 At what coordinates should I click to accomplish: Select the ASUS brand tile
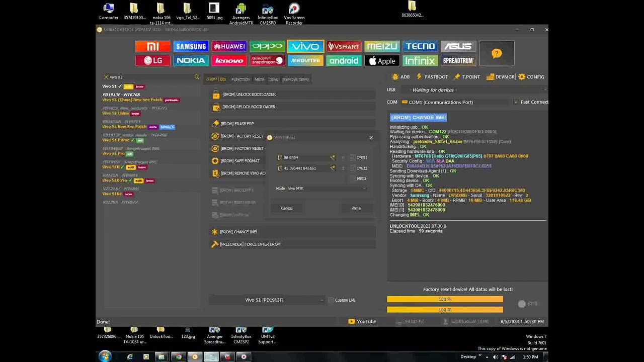[x=458, y=46]
